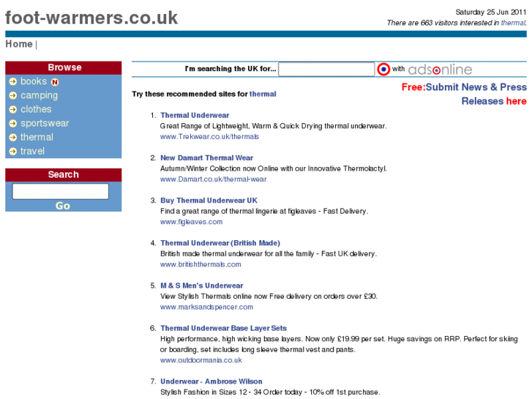
Task: Click the Browse panel header
Action: click(x=64, y=67)
